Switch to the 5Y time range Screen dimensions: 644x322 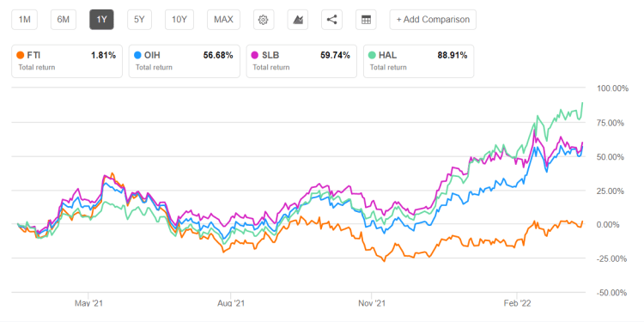coord(140,20)
